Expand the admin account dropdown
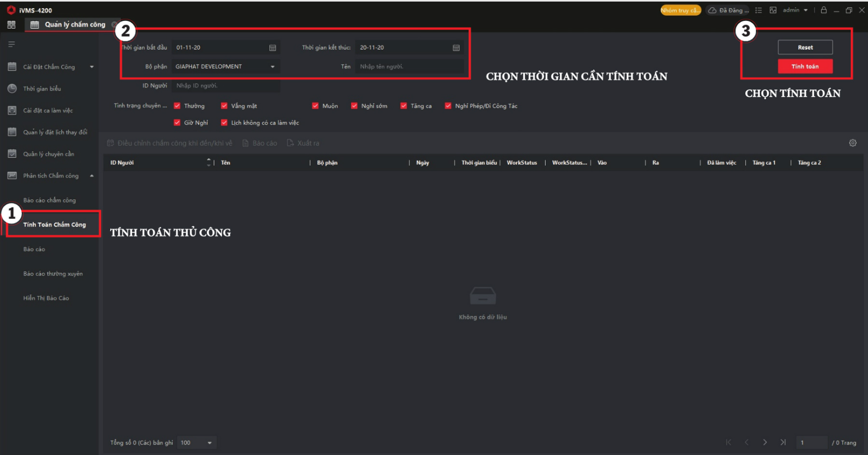This screenshot has height=455, width=868. click(795, 10)
